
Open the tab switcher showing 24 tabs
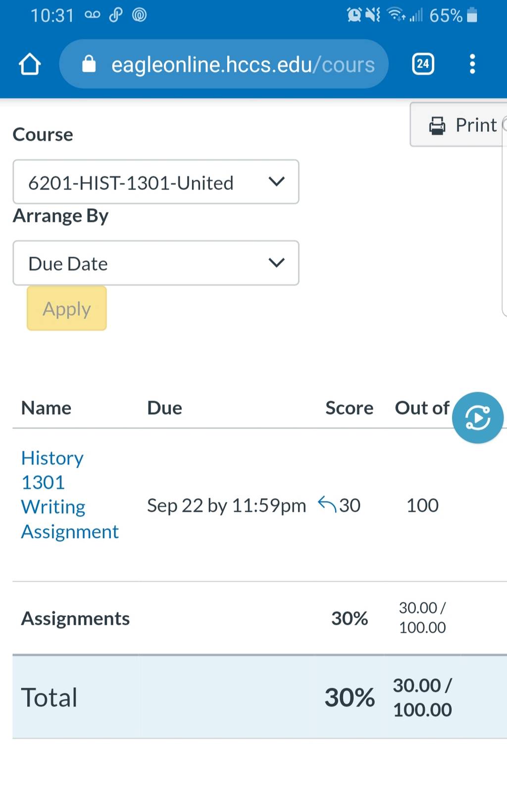(x=423, y=64)
